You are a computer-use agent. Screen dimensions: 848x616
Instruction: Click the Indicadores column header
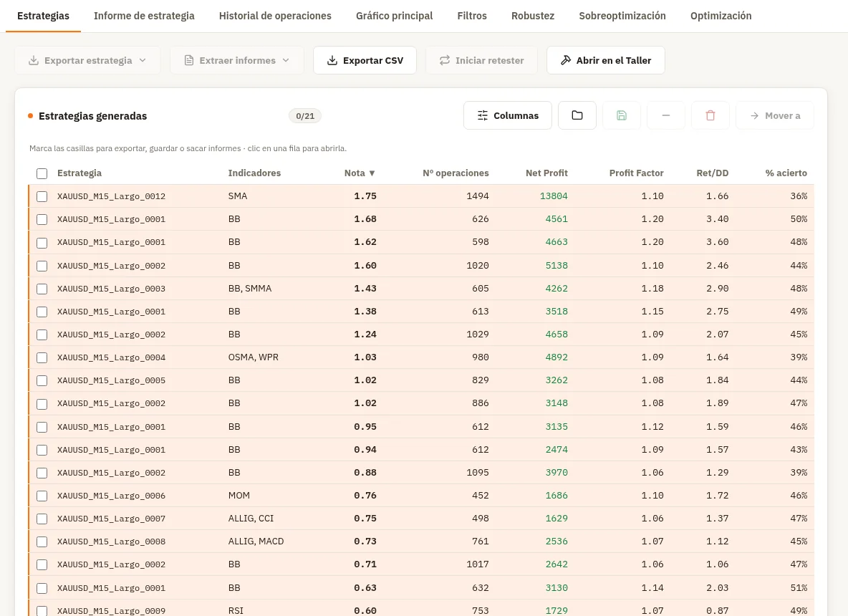click(x=254, y=173)
